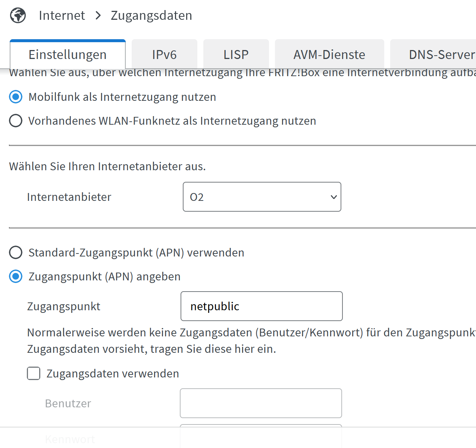Click the breadcrumb chevron arrow
Viewport: 476px width, 448px height.
pyautogui.click(x=98, y=16)
